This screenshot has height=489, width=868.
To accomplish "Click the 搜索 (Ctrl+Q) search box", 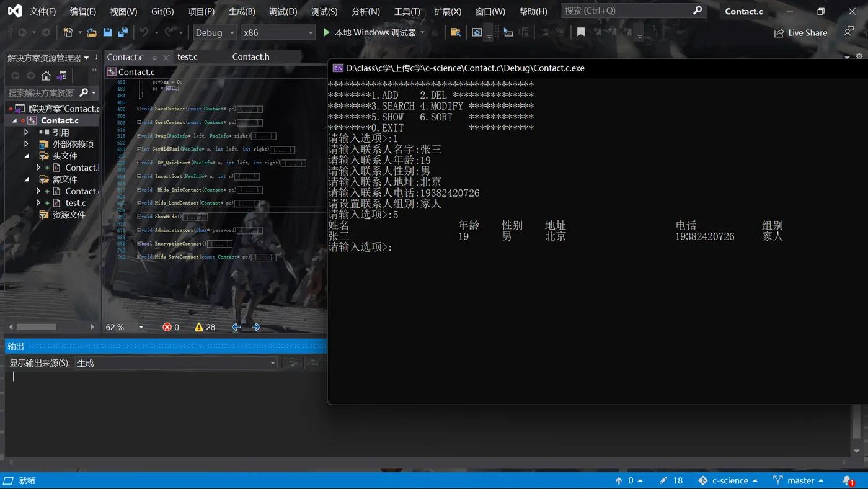I will (x=634, y=11).
